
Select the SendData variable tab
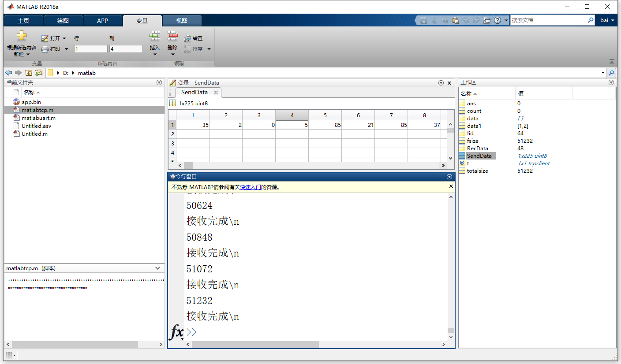tap(194, 92)
